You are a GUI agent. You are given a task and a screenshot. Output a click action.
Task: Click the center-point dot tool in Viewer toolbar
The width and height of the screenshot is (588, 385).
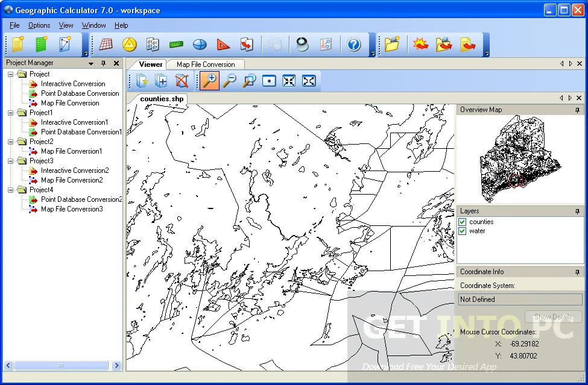click(269, 81)
